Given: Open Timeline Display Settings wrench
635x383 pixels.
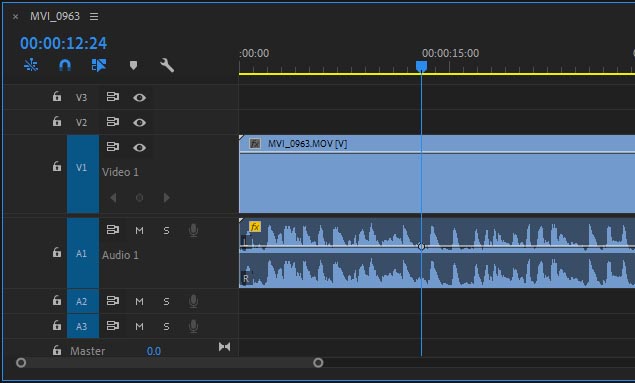Looking at the screenshot, I should (167, 65).
